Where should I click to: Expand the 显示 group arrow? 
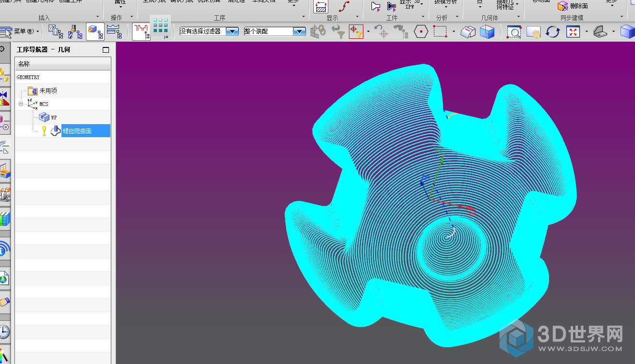pyautogui.click(x=357, y=17)
